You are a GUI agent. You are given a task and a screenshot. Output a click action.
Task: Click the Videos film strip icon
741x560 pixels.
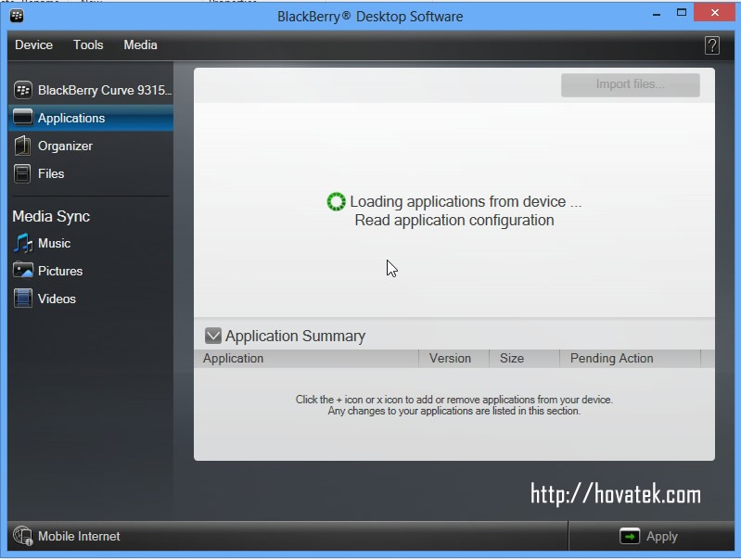click(22, 299)
